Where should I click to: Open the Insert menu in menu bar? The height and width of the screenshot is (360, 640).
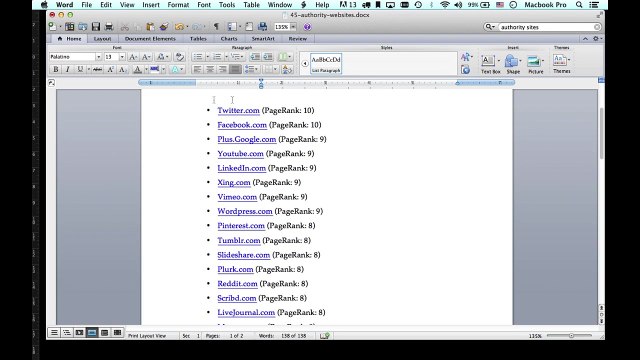click(151, 5)
